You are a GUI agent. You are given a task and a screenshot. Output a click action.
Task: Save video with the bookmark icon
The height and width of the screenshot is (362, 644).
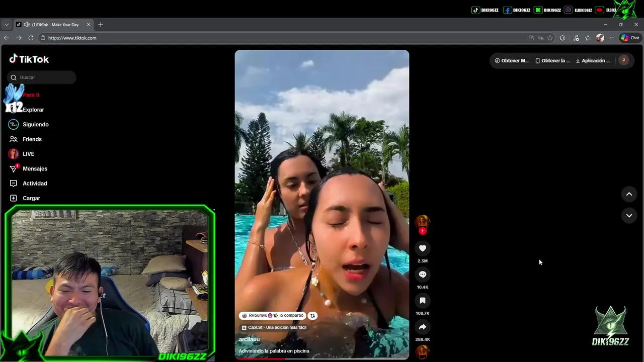[x=423, y=301]
